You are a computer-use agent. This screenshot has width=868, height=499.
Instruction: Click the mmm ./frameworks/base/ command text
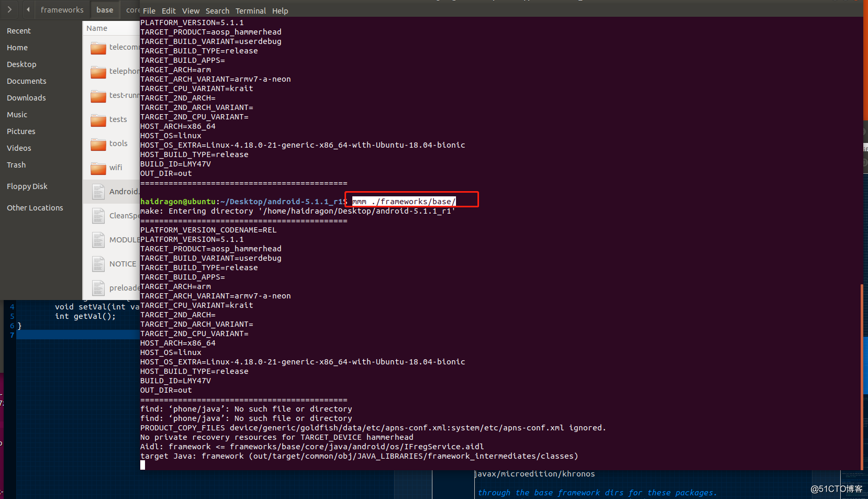point(404,202)
